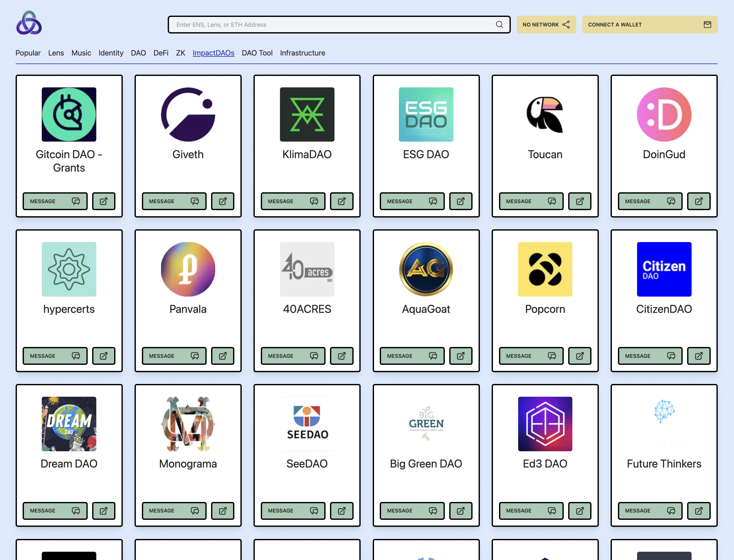Open the ZK tab
The width and height of the screenshot is (734, 560).
tap(180, 53)
